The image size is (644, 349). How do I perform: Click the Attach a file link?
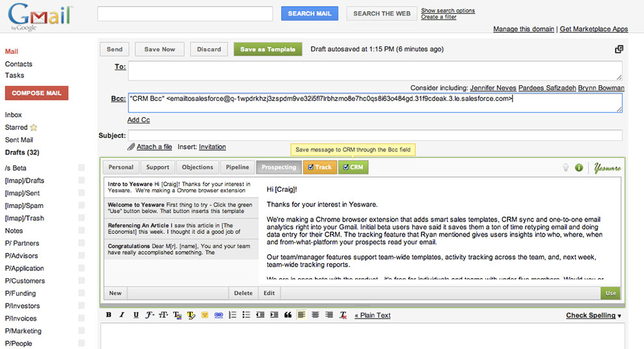click(x=154, y=147)
